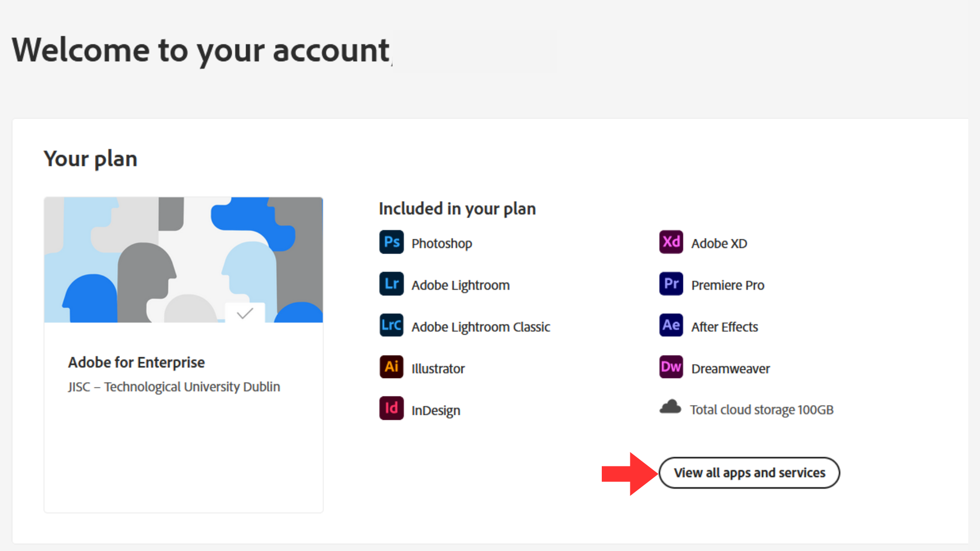The height and width of the screenshot is (551, 980).
Task: Click the After Effects Ae icon
Action: tap(671, 325)
